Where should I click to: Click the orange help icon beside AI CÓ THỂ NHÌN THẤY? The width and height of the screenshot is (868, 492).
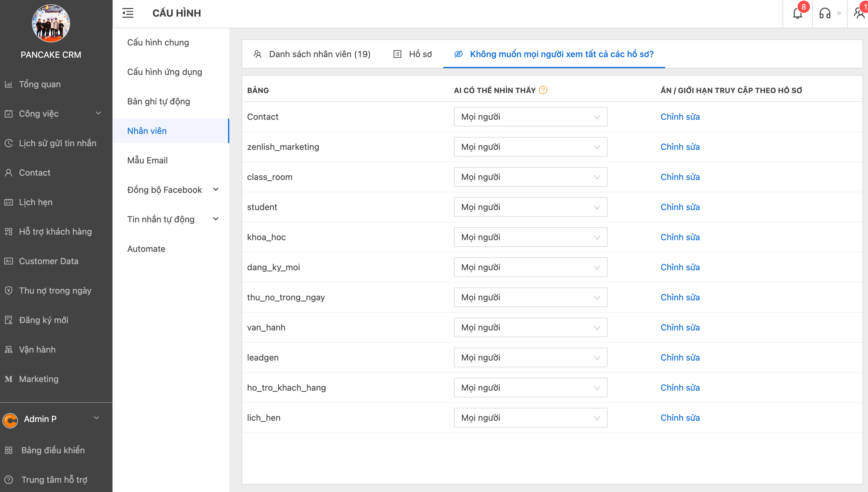pyautogui.click(x=543, y=90)
